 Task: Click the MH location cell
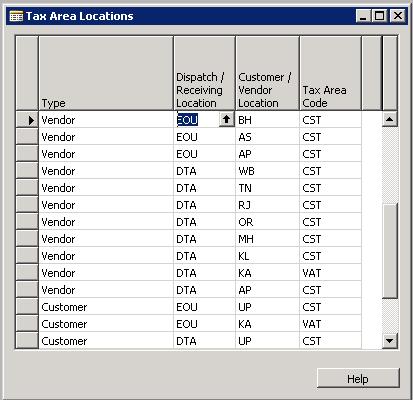[267, 239]
